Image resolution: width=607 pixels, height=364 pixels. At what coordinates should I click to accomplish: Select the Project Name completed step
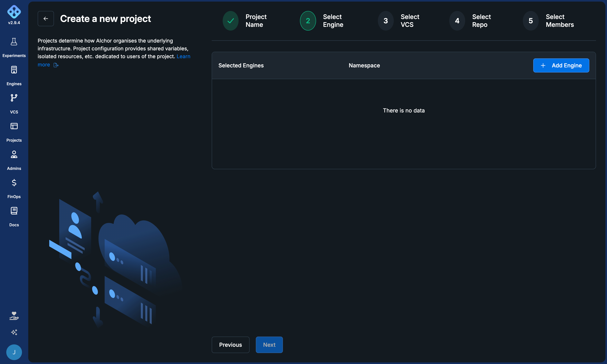(245, 21)
